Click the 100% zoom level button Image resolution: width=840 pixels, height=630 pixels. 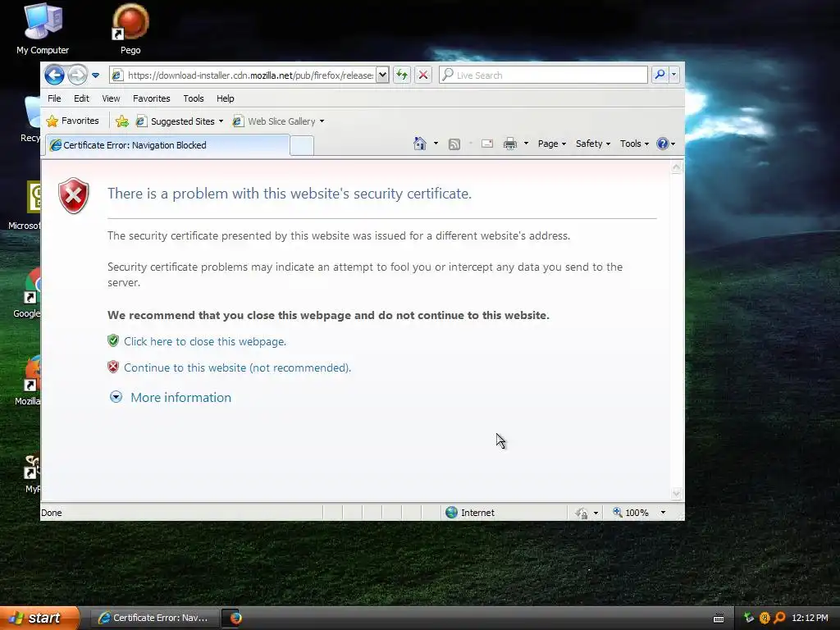pos(631,513)
